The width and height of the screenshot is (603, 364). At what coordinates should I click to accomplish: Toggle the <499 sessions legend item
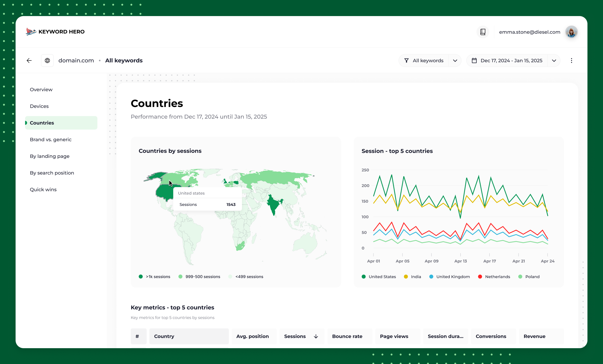[x=246, y=276]
